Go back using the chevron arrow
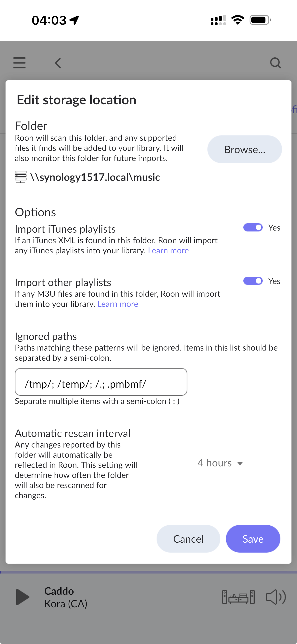The height and width of the screenshot is (644, 297). click(x=58, y=63)
